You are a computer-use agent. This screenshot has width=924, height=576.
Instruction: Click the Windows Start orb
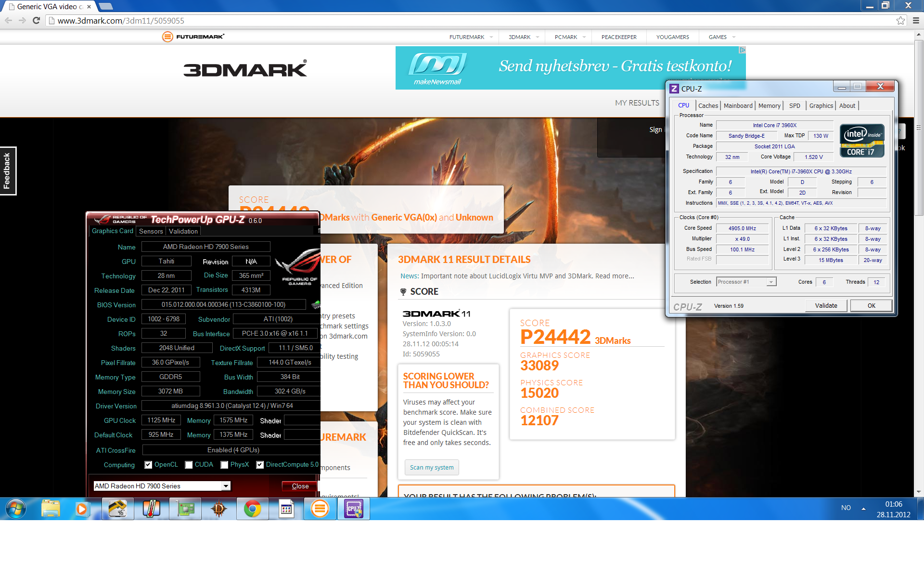(x=16, y=509)
